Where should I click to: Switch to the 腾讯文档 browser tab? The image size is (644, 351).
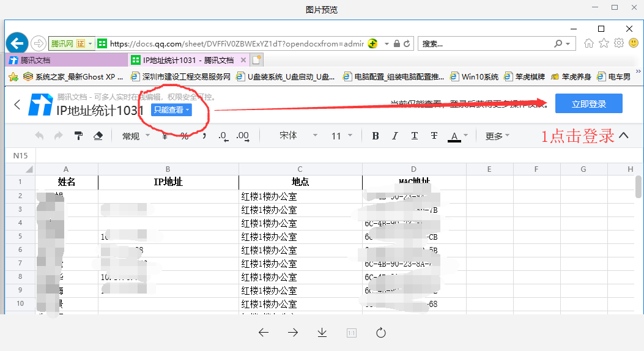pyautogui.click(x=35, y=61)
